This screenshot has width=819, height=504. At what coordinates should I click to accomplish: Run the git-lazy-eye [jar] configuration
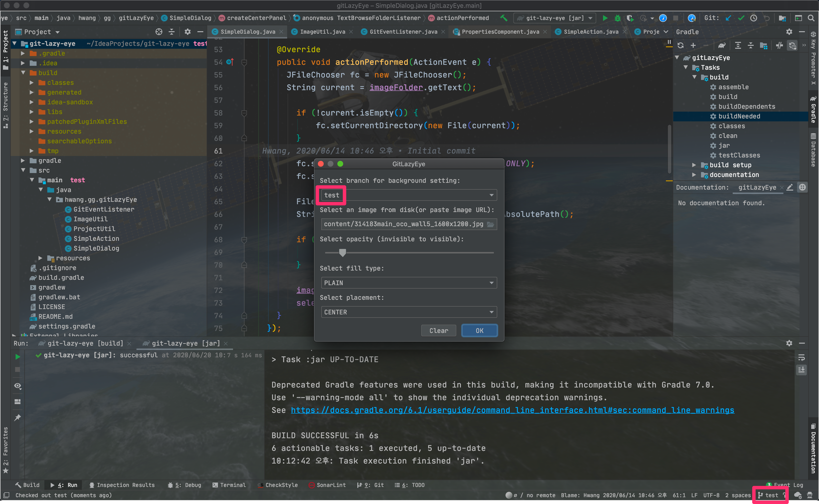pos(605,18)
